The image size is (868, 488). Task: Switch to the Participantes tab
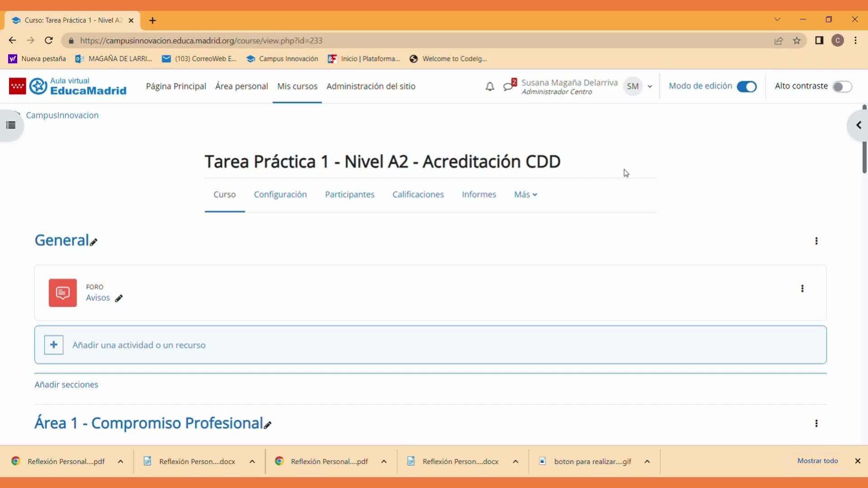[x=349, y=195]
